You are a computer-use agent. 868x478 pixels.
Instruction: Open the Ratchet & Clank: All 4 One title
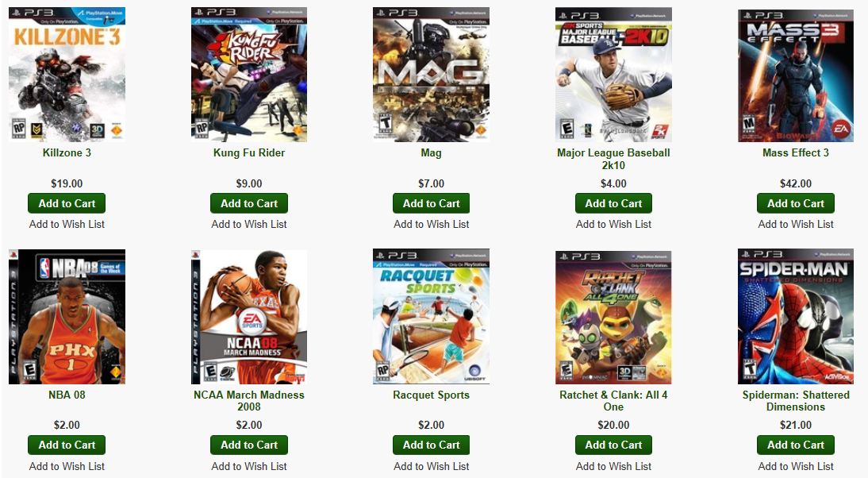pos(613,401)
